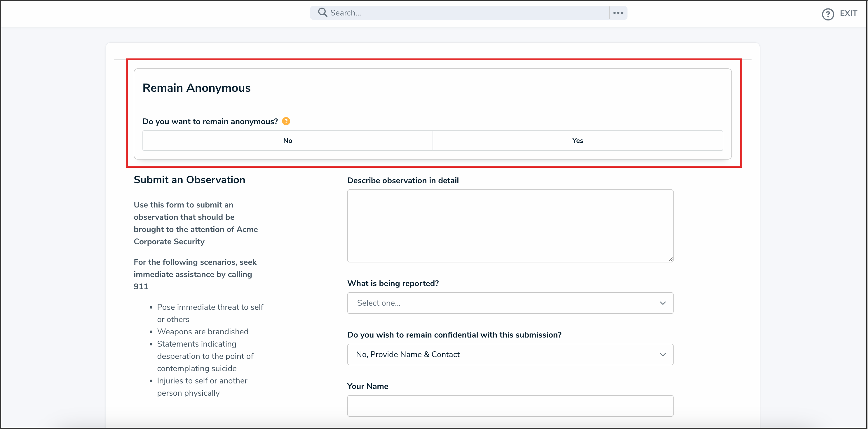Click the 'Describe observation in detail' label
The image size is (868, 429).
point(403,180)
